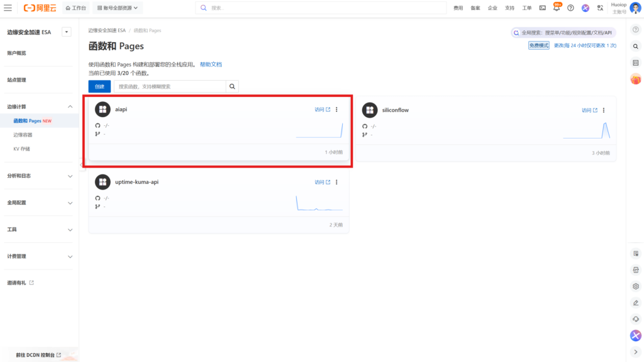
Task: Open the hamburger menu in the top-left corner
Action: coord(8,8)
